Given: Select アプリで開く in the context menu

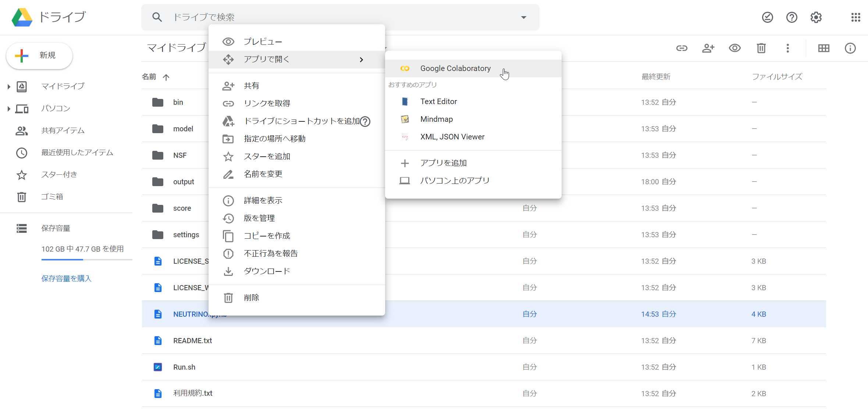Looking at the screenshot, I should [x=297, y=59].
